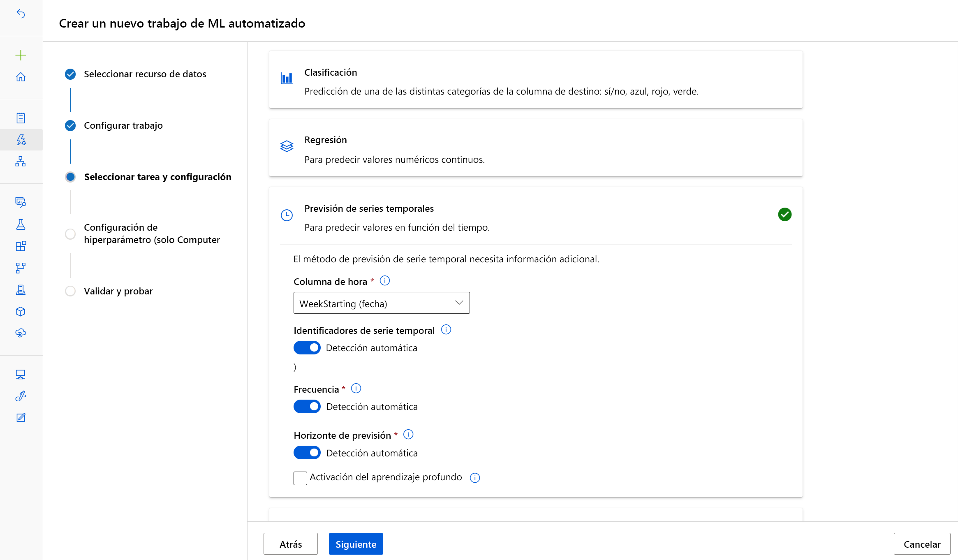Toggle Horizonte de previsión automatic detection
Screen dimensions: 958x560
point(307,453)
